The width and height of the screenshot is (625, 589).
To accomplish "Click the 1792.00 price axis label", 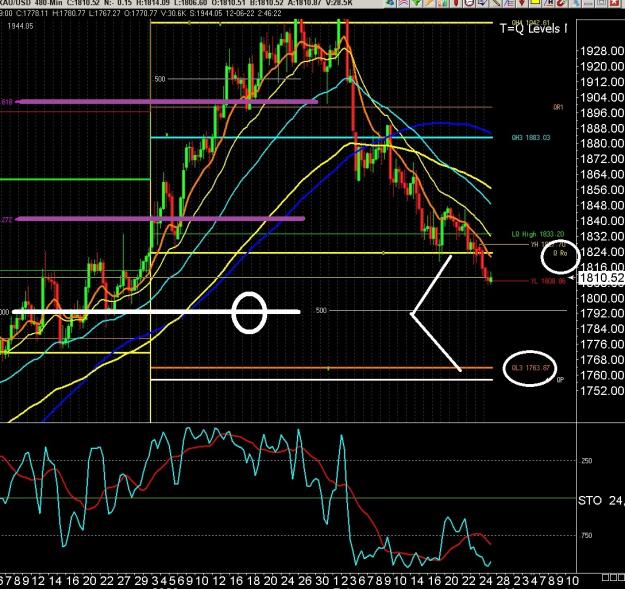I will coord(602,313).
